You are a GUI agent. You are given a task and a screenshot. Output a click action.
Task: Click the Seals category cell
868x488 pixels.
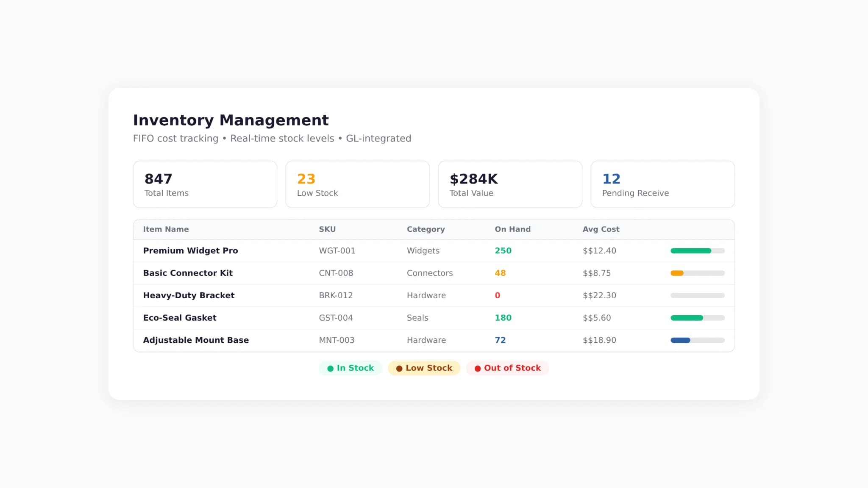point(417,318)
